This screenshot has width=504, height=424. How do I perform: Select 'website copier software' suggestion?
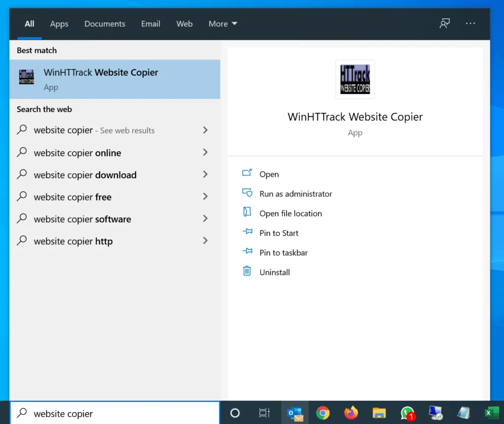115,219
